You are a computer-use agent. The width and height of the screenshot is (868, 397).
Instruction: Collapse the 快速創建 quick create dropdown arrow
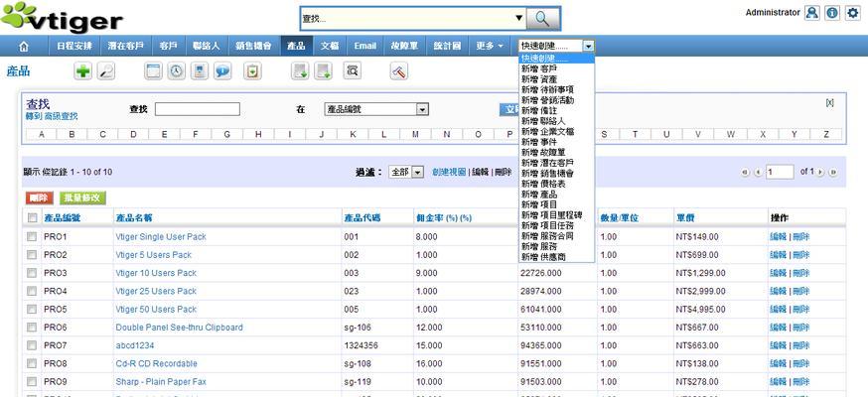click(589, 47)
